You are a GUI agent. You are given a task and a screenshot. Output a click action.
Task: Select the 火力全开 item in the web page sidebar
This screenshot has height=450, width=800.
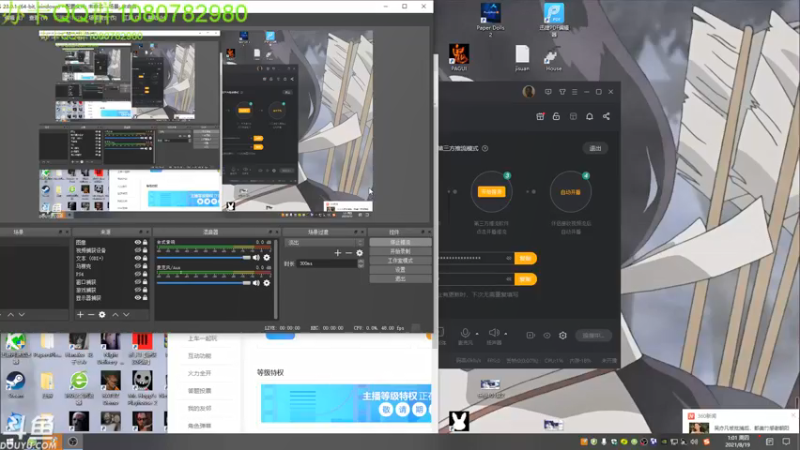(199, 373)
